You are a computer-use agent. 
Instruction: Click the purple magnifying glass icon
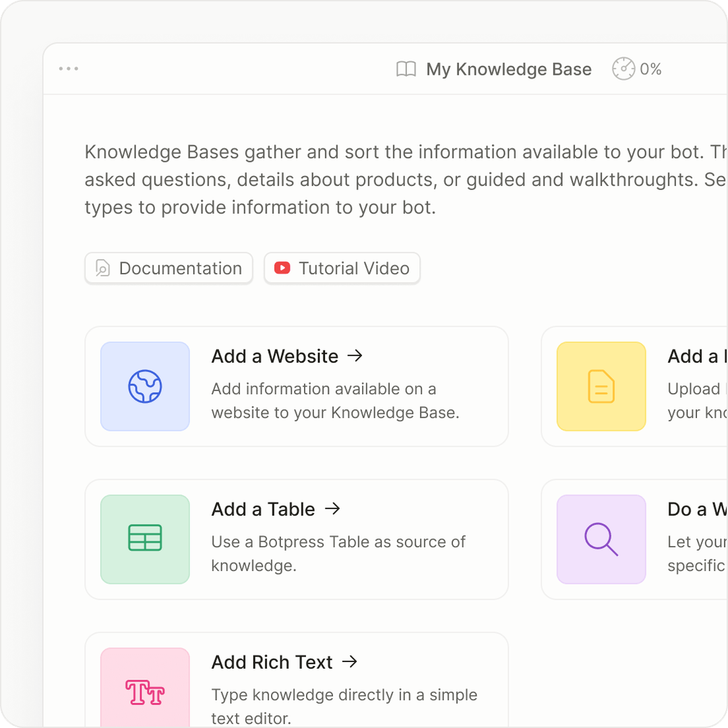(x=601, y=539)
